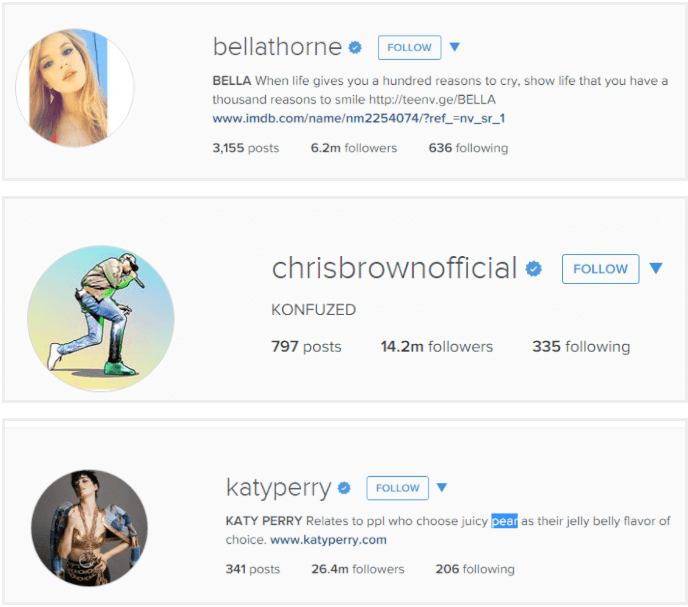Follow the bellathorne account
Image resolution: width=688 pixels, height=607 pixels.
(x=409, y=47)
